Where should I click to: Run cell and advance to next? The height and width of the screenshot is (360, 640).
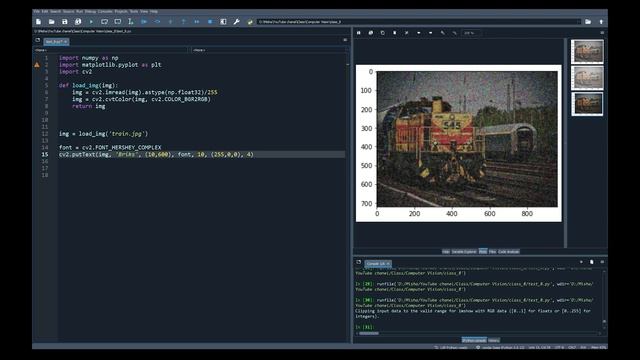[118, 22]
